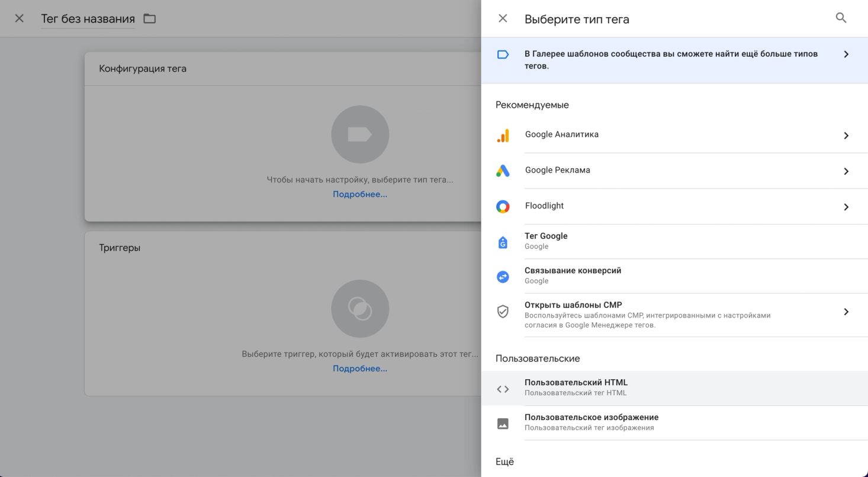
Task: Expand Google Аналитика with its chevron
Action: 846,135
